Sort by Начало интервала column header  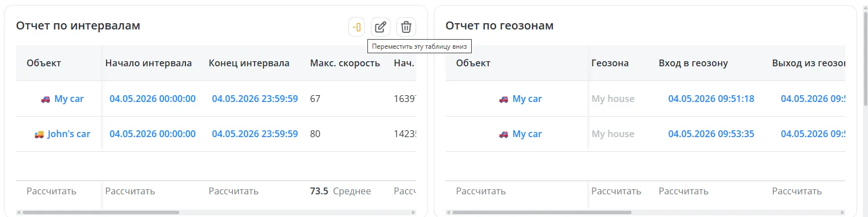149,63
